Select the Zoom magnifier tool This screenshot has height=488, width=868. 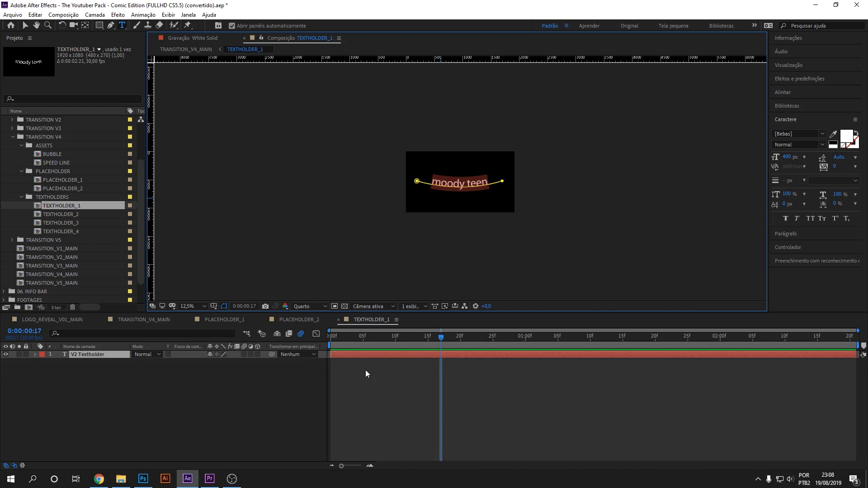[x=47, y=25]
